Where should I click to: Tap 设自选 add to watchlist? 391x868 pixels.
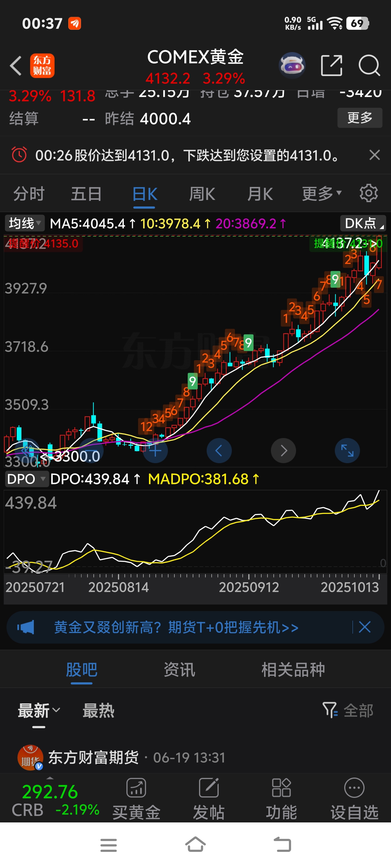(x=354, y=799)
